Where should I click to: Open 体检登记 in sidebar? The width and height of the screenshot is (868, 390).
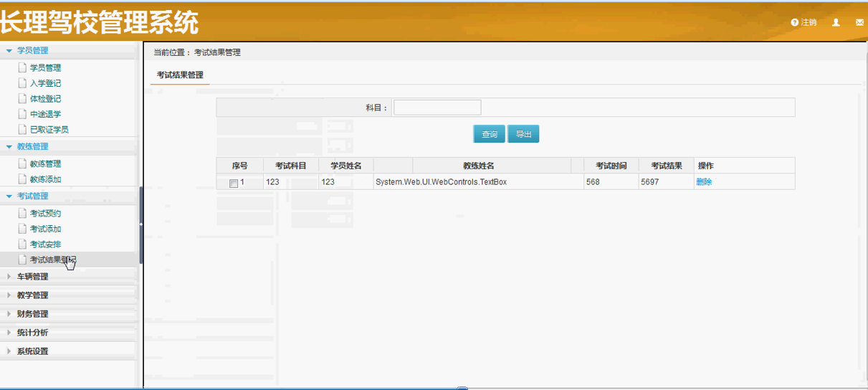click(45, 99)
